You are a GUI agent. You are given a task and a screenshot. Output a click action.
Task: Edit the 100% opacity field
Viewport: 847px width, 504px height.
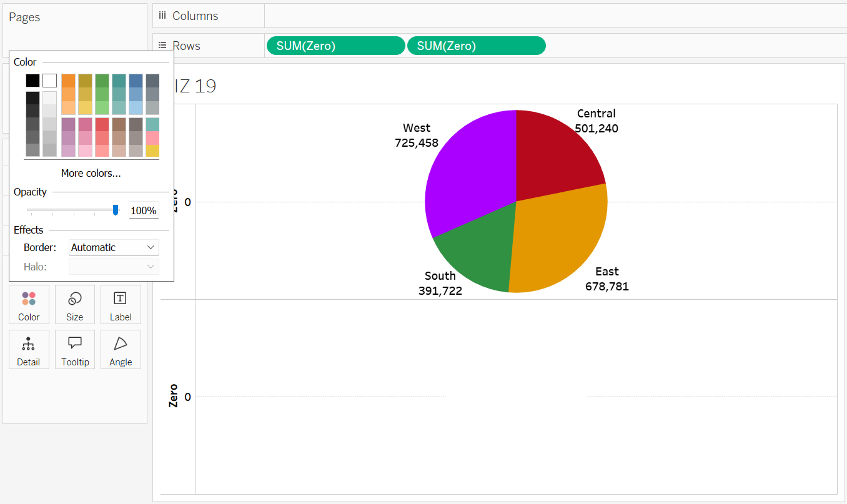(144, 210)
